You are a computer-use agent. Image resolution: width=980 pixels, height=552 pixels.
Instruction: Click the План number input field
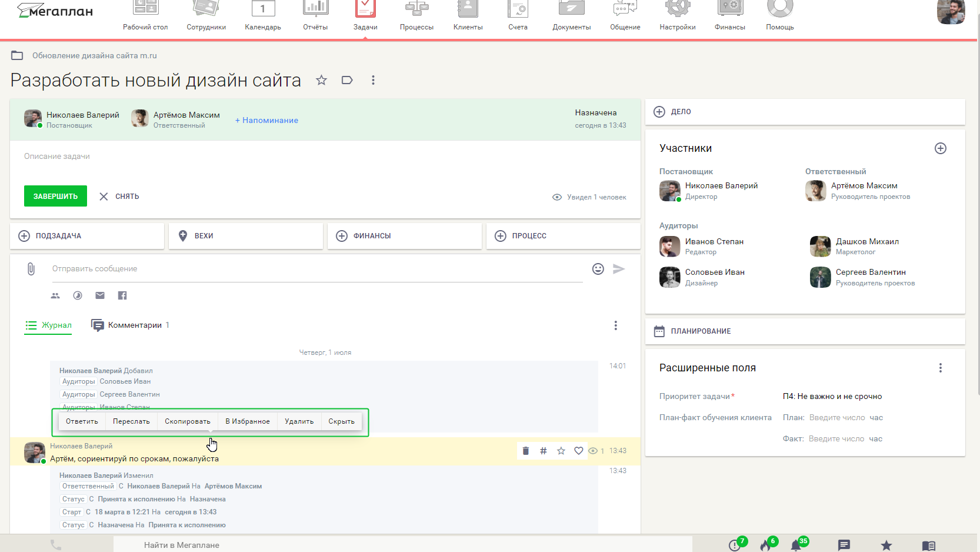coord(837,418)
